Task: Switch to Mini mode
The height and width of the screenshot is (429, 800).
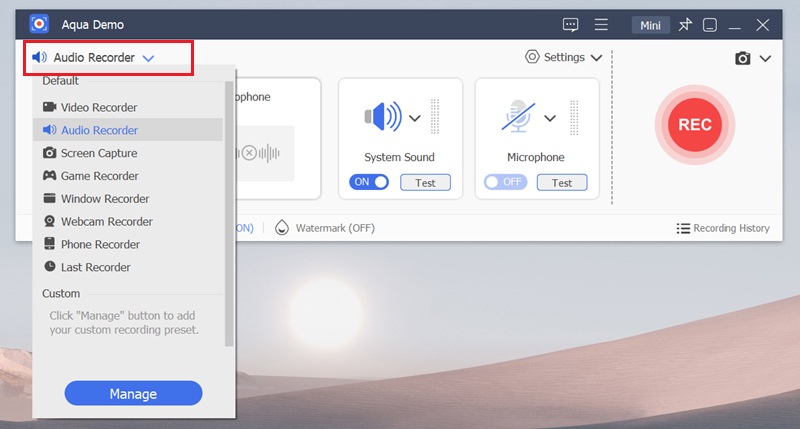Action: (651, 25)
